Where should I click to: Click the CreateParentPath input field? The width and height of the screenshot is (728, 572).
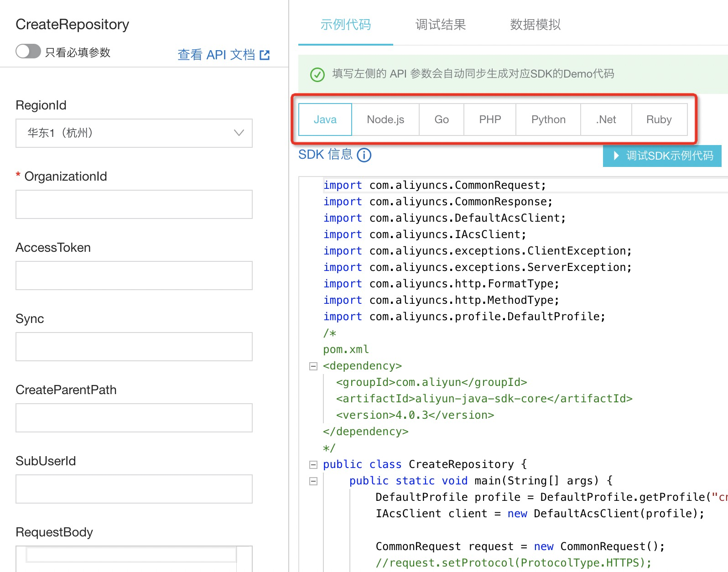134,418
